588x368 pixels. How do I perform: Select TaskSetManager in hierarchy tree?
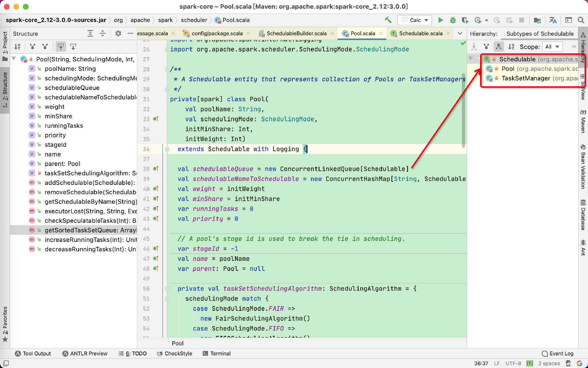click(x=526, y=78)
